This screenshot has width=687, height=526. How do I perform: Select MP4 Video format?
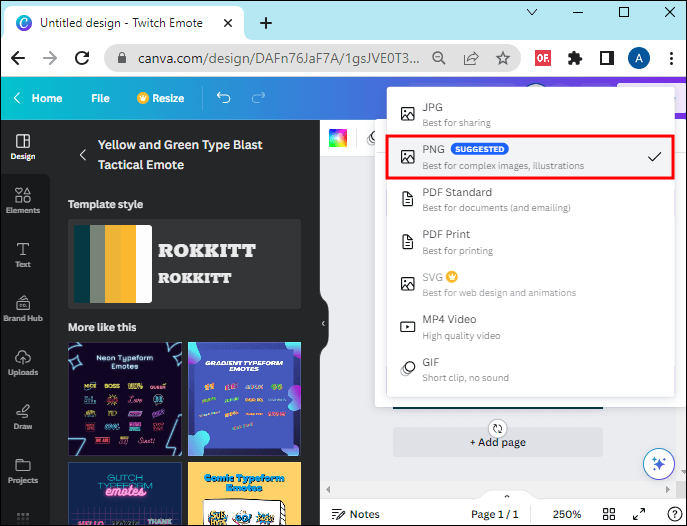coord(530,327)
